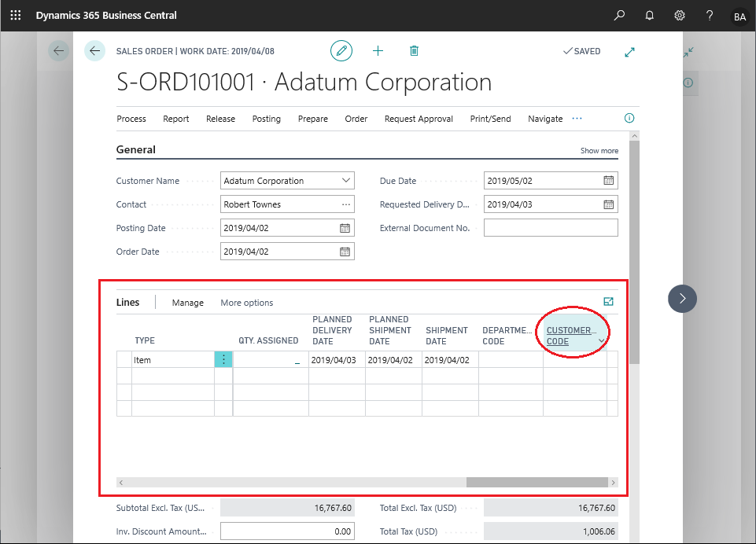Screen dimensions: 756x544
Task: Open the help question mark
Action: click(x=710, y=16)
